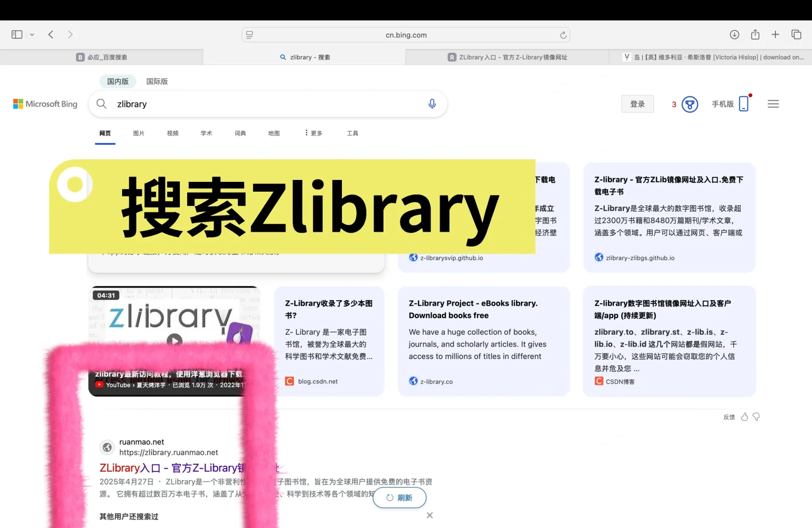Open a new tab with plus icon
This screenshot has height=528, width=812.
[x=775, y=35]
